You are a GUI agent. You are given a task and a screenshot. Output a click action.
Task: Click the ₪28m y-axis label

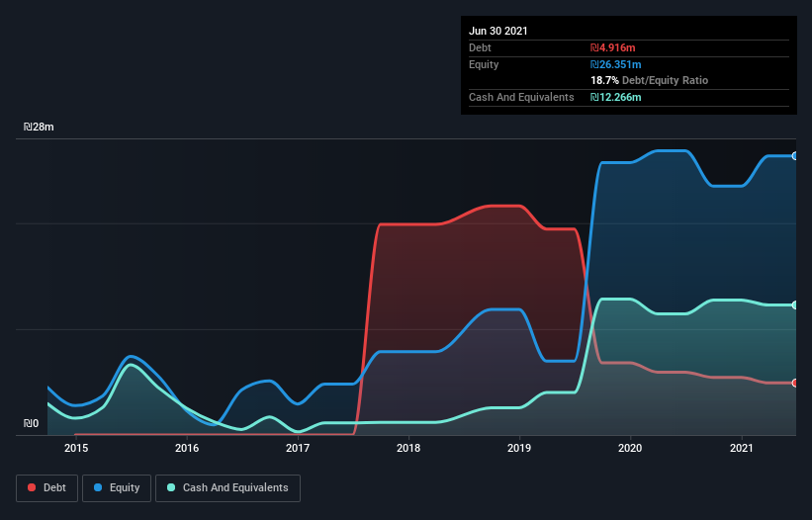click(x=39, y=127)
